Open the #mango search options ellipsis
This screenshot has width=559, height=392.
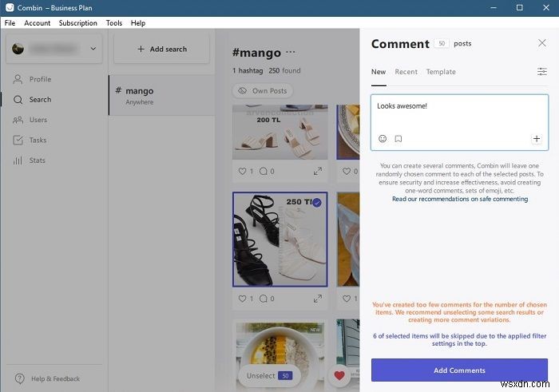291,52
